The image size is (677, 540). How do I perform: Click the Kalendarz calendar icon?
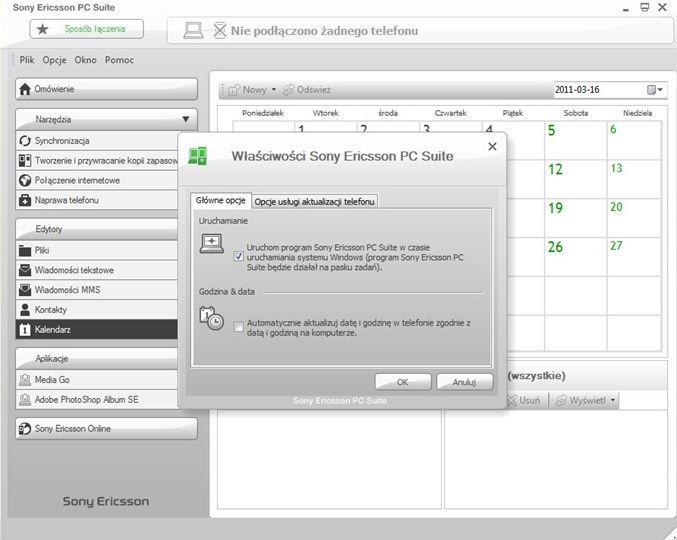click(x=25, y=329)
